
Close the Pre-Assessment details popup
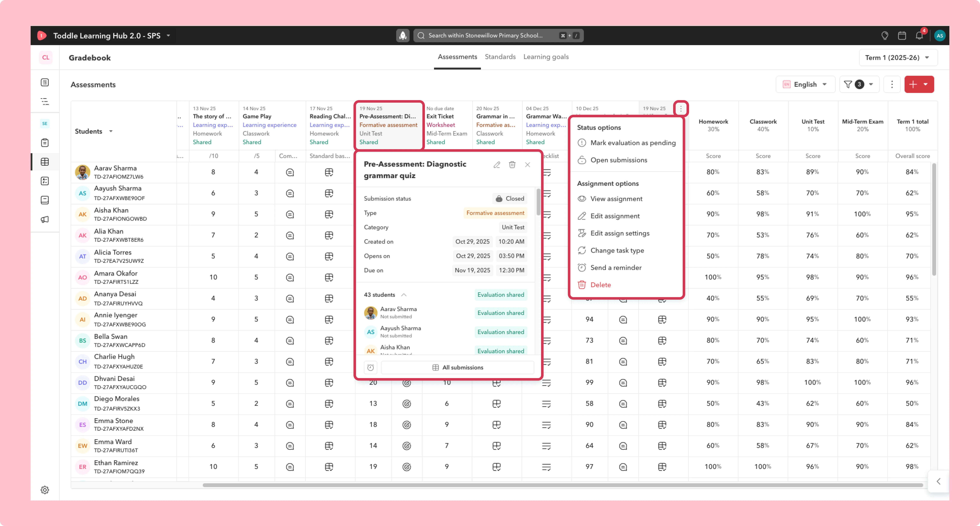tap(528, 164)
